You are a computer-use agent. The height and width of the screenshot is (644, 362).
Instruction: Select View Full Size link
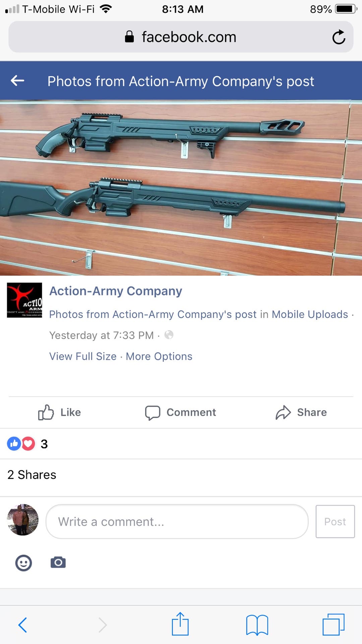click(83, 356)
